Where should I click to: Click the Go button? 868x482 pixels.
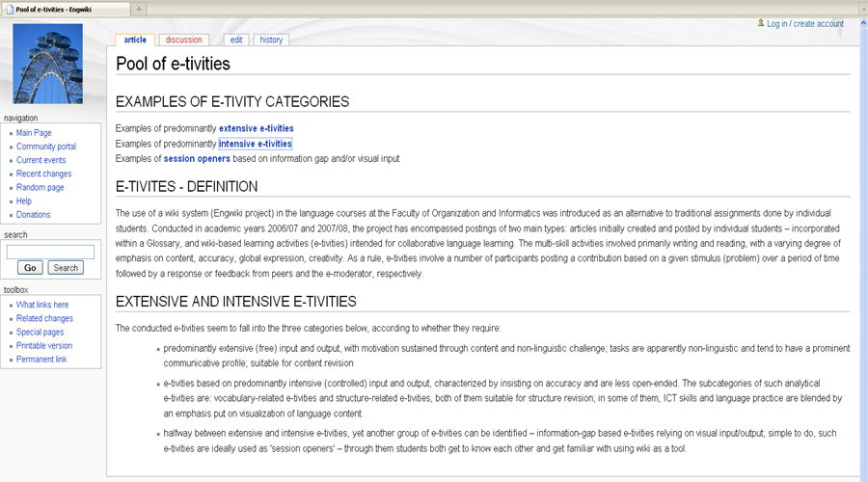point(30,268)
